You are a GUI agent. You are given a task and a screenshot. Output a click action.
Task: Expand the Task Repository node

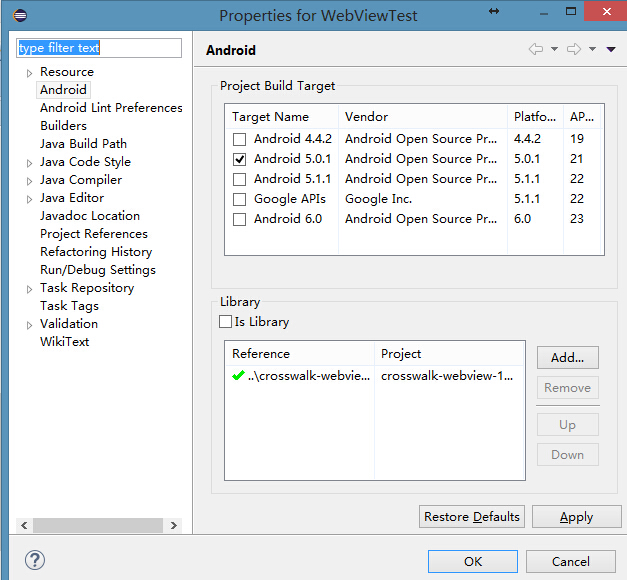pos(29,289)
